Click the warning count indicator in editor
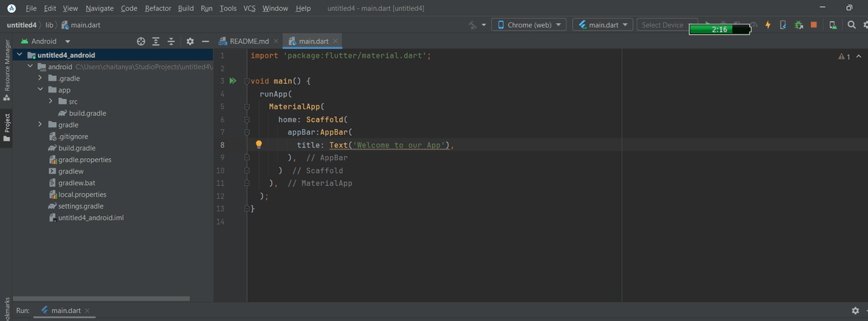 pos(844,57)
